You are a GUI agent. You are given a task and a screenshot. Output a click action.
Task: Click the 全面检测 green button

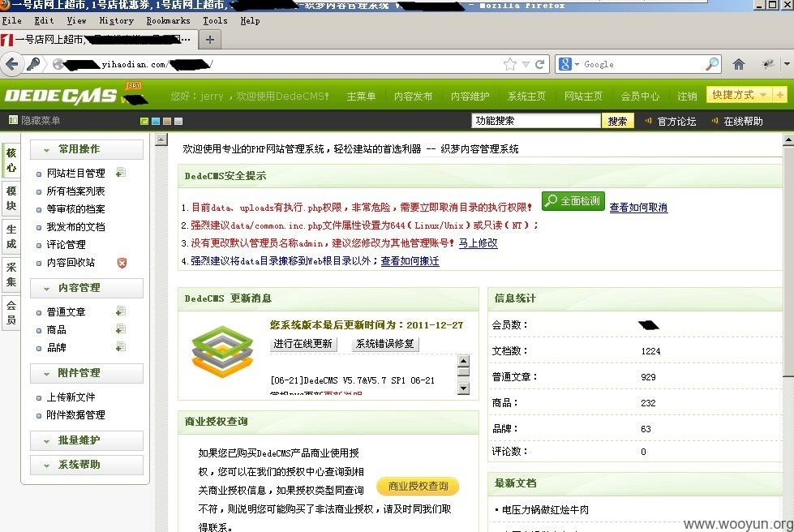coord(573,201)
